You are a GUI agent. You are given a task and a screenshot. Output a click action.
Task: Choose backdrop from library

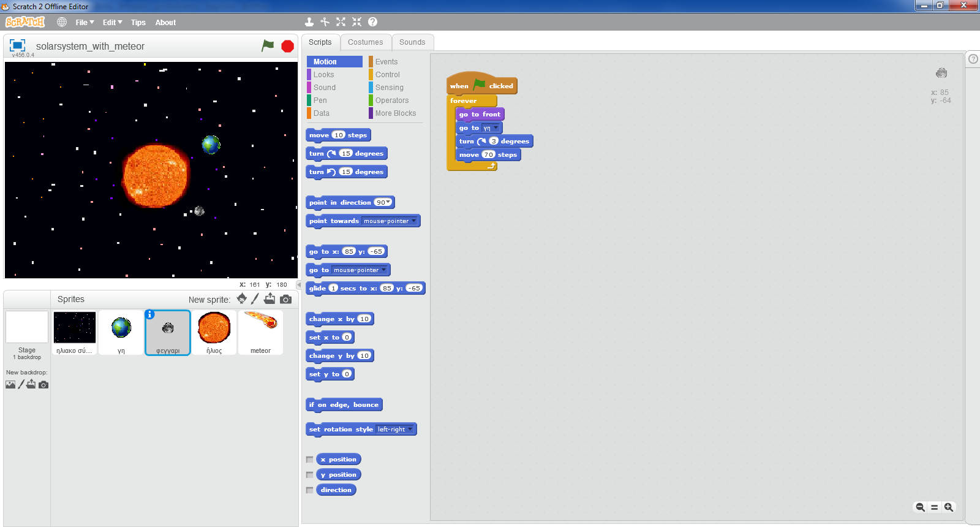(10, 385)
